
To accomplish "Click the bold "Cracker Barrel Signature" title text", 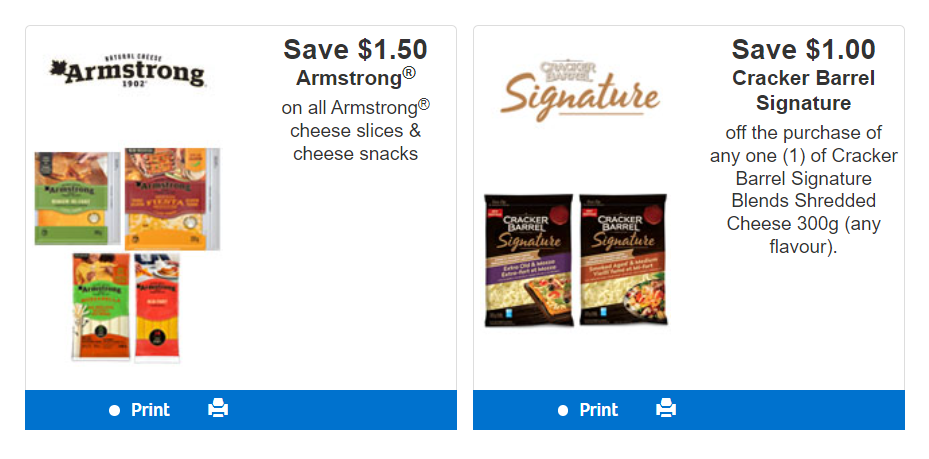I will click(803, 90).
